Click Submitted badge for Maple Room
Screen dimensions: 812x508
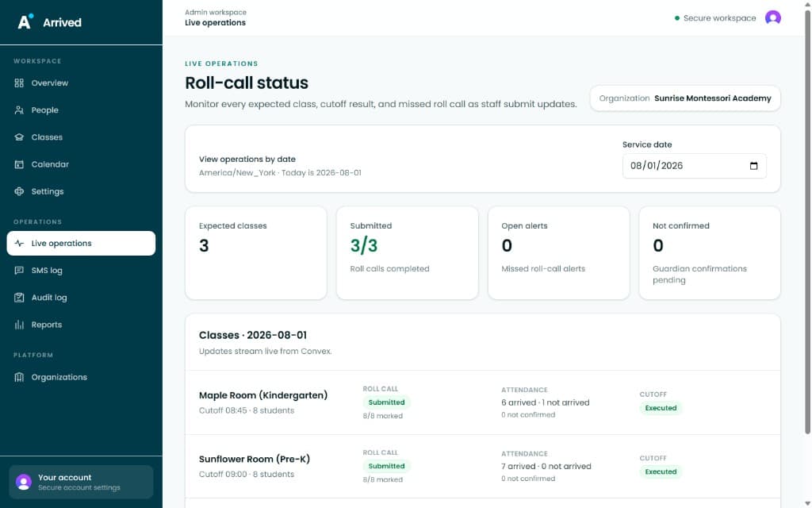tap(386, 402)
